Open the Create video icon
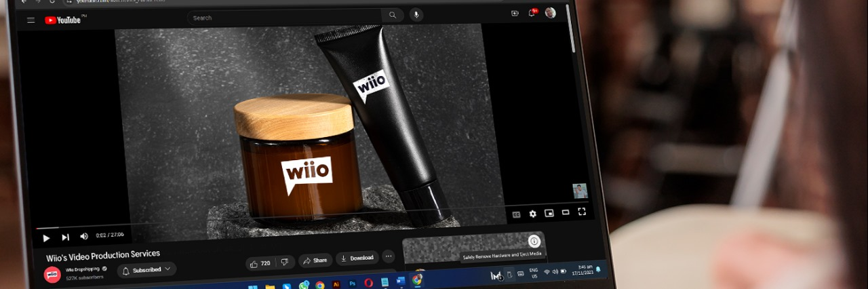868x289 pixels. coord(515,13)
